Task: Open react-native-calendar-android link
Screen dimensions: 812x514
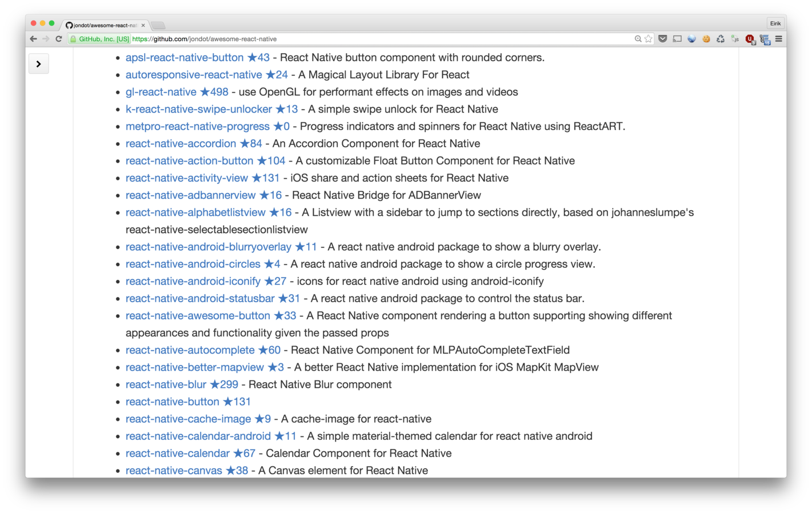Action: point(211,436)
